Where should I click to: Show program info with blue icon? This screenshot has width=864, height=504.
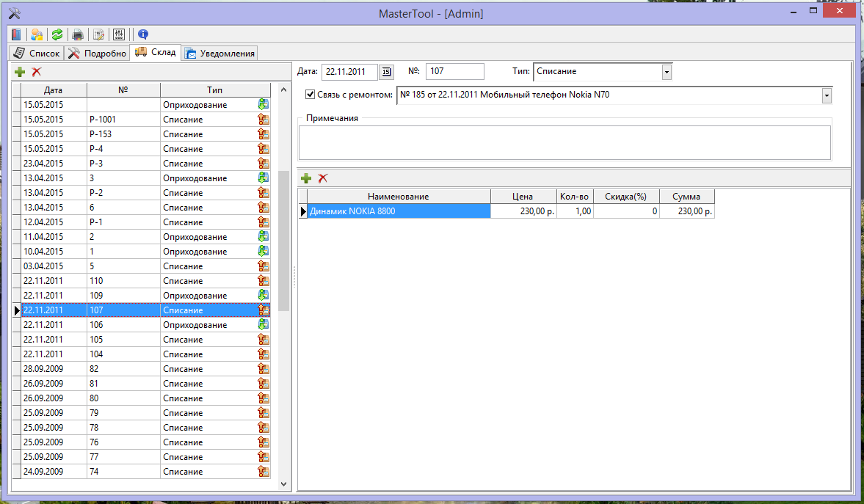coord(142,34)
